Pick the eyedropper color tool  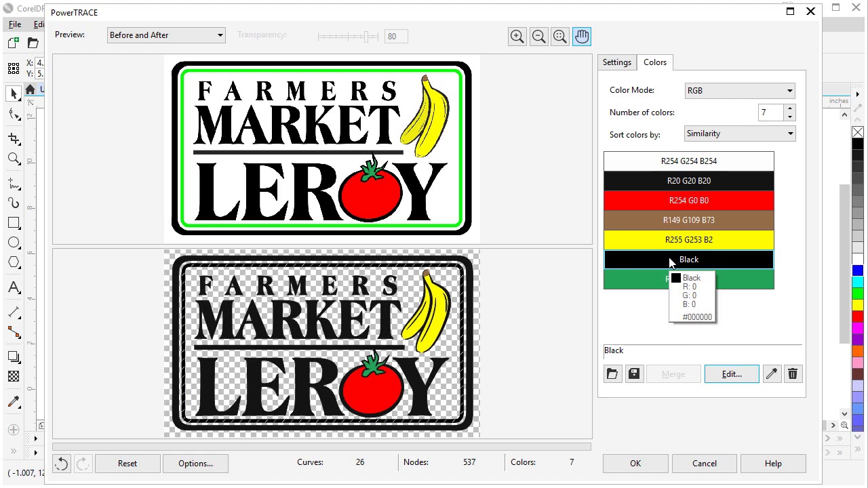[771, 374]
